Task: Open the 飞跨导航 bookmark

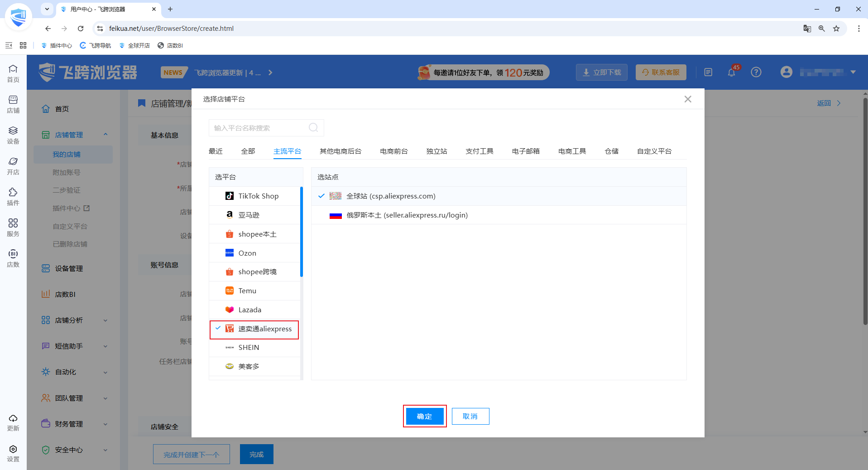Action: (96, 45)
